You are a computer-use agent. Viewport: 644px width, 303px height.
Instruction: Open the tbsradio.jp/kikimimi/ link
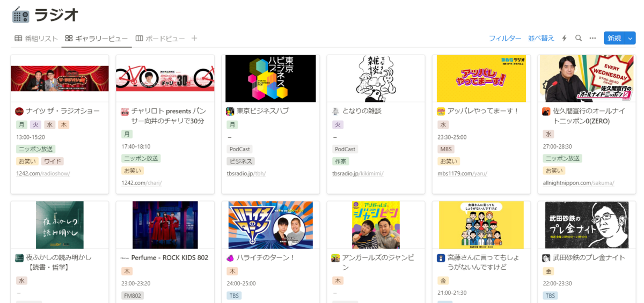[358, 173]
